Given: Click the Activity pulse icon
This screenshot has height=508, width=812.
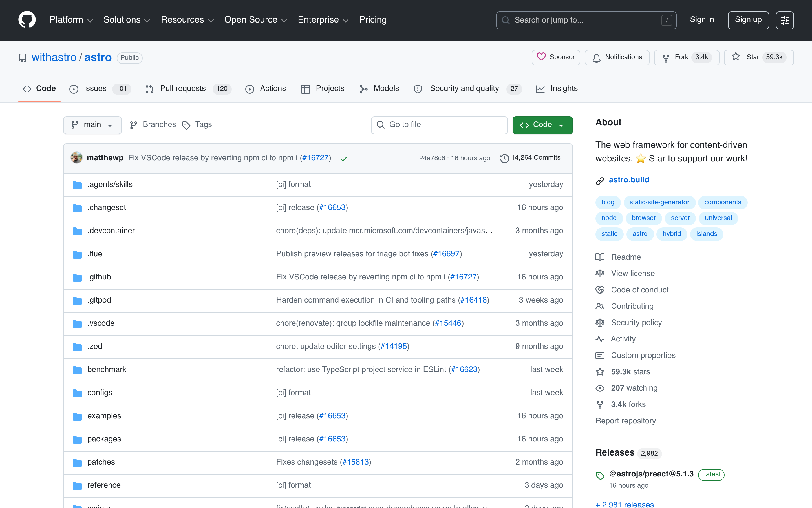Looking at the screenshot, I should 600,339.
